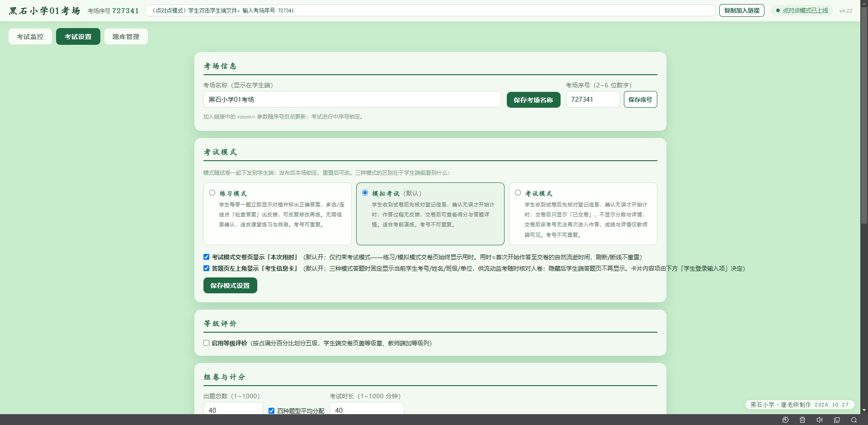Select the 练习模式 radio button
This screenshot has height=425, width=868.
[212, 193]
